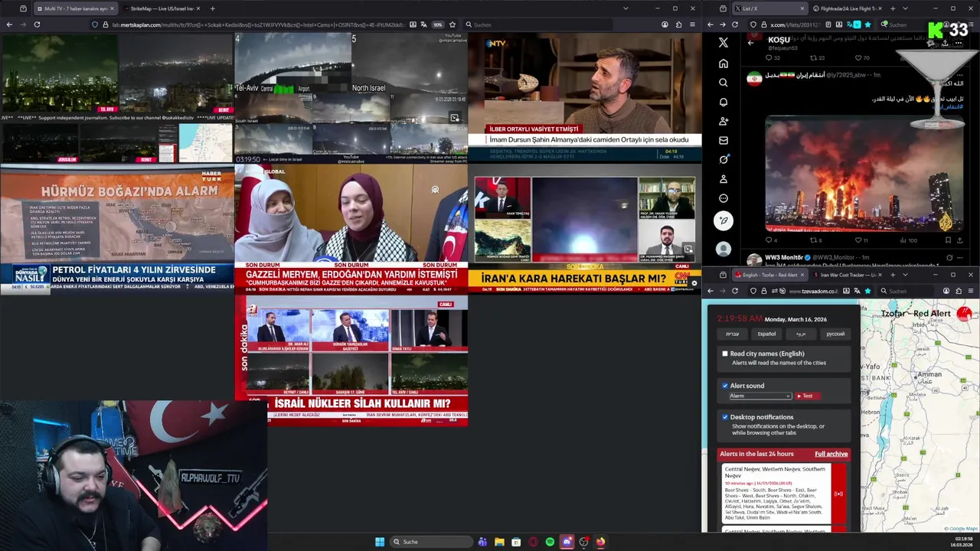Select Multi TV 7 haber tab
Screen dimensions: 980x551
pyautogui.click(x=75, y=8)
